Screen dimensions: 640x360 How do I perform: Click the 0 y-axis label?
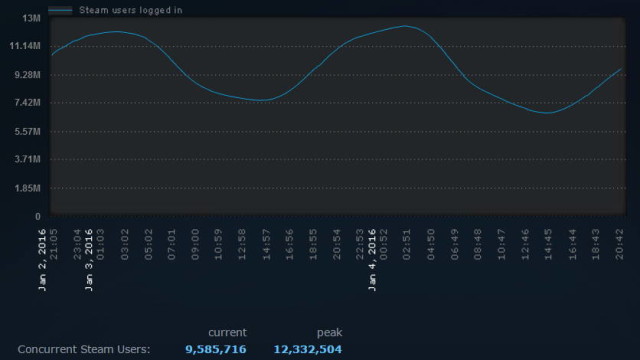coord(38,217)
